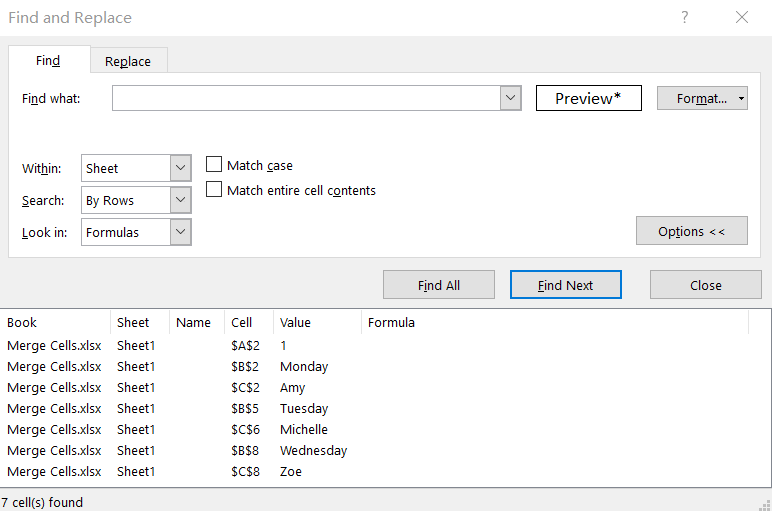The image size is (772, 511).
Task: Tick Match entire cell contents checkbox
Action: (x=214, y=189)
